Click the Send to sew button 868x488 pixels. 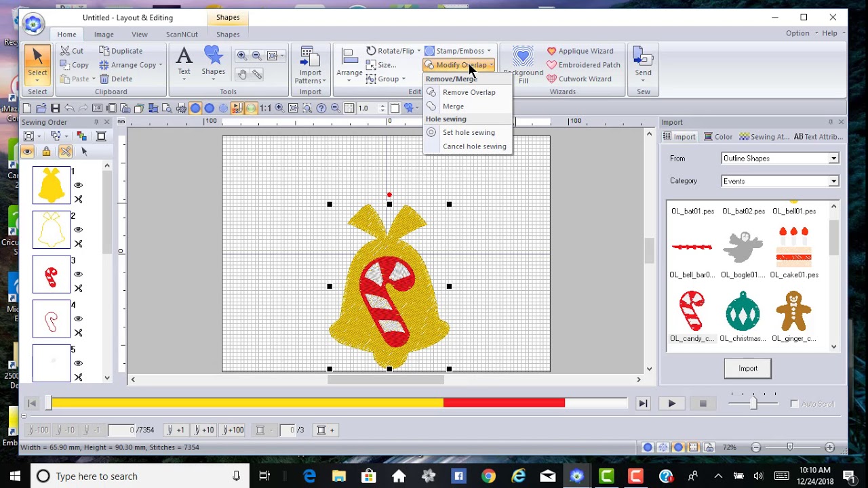(643, 64)
